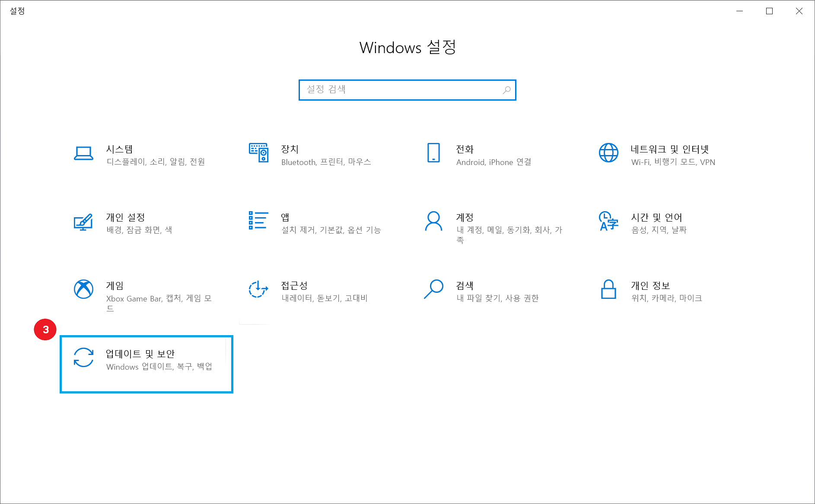815x504 pixels.
Task: Select the 네트워크 및 인터넷 label
Action: pos(669,149)
